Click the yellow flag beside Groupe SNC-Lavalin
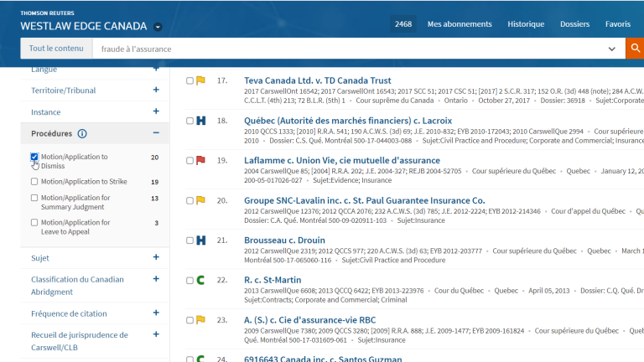The height and width of the screenshot is (362, 644). pos(201,200)
